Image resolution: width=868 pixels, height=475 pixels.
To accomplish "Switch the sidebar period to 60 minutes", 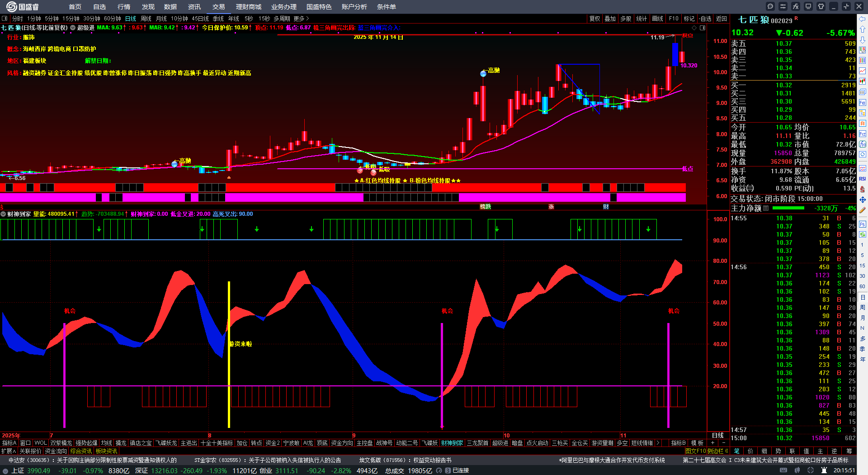I will (863, 286).
